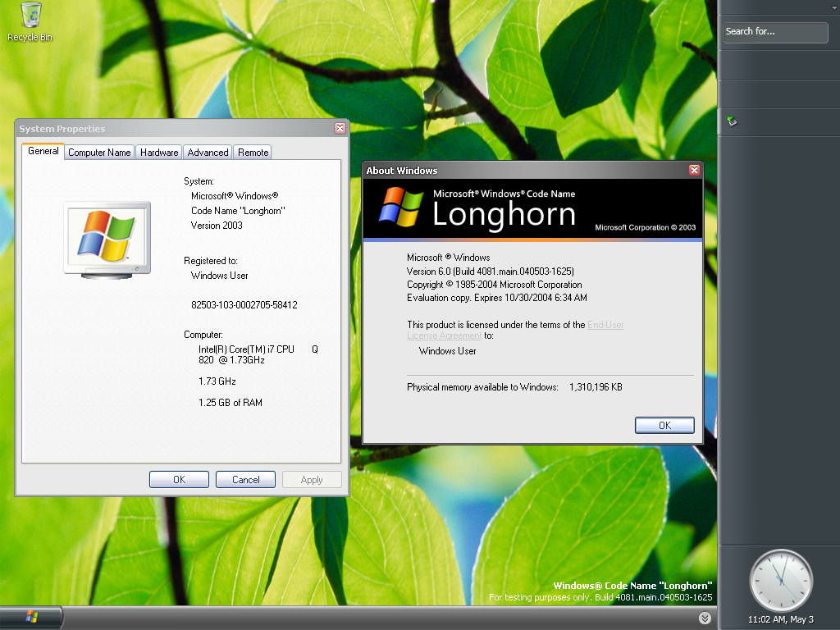Click 'Windows User' under Registered to
This screenshot has width=840, height=630.
[x=219, y=276]
